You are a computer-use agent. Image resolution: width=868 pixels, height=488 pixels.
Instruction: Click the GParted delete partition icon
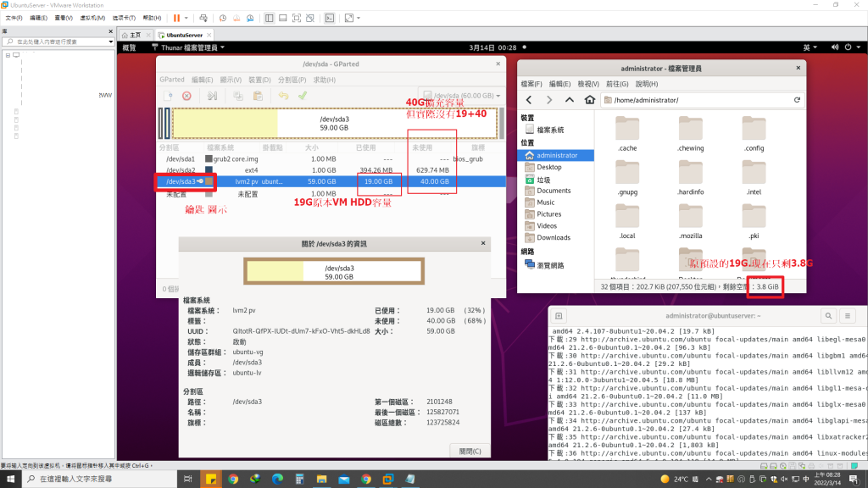(x=187, y=96)
